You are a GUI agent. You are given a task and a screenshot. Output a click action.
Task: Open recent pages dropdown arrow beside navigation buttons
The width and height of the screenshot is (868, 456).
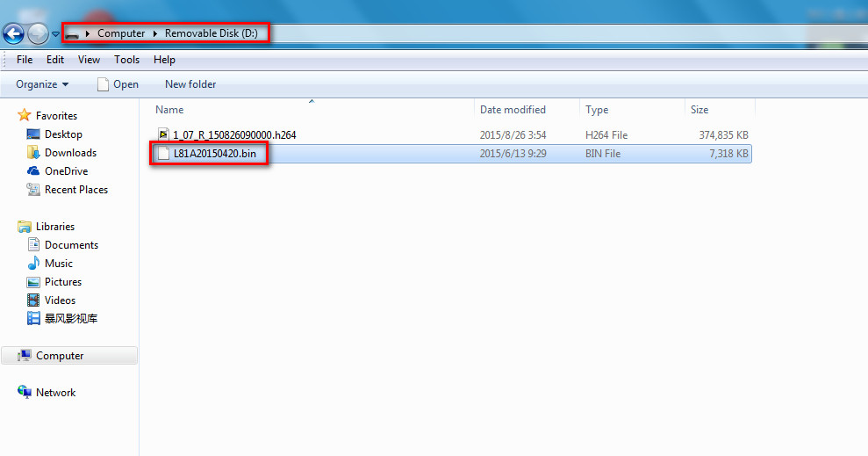56,34
